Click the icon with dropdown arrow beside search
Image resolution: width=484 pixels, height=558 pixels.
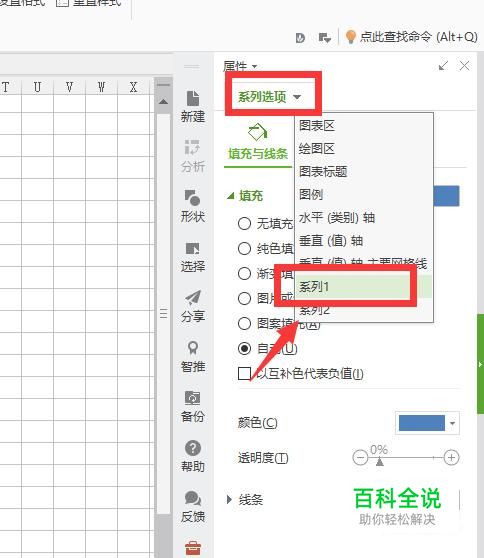[325, 38]
